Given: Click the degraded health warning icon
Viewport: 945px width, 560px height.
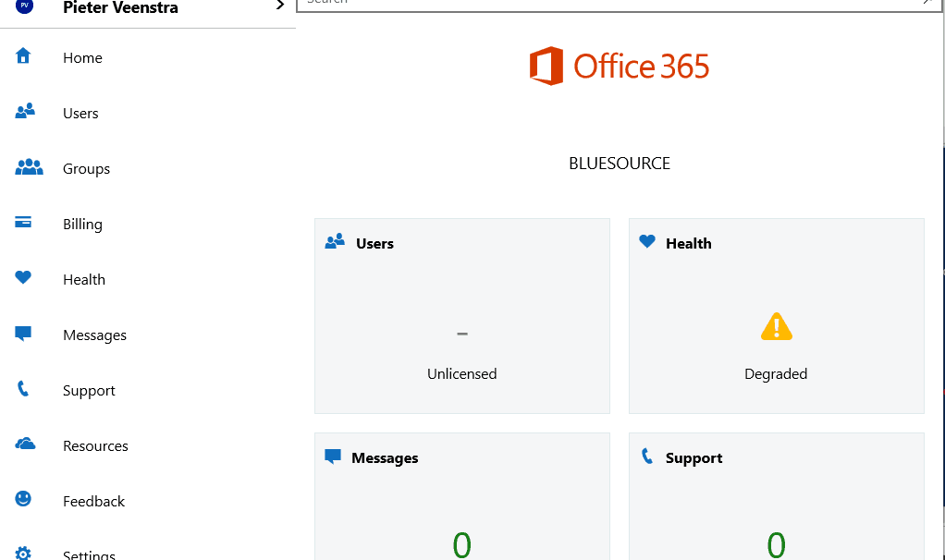Looking at the screenshot, I should coord(776,326).
